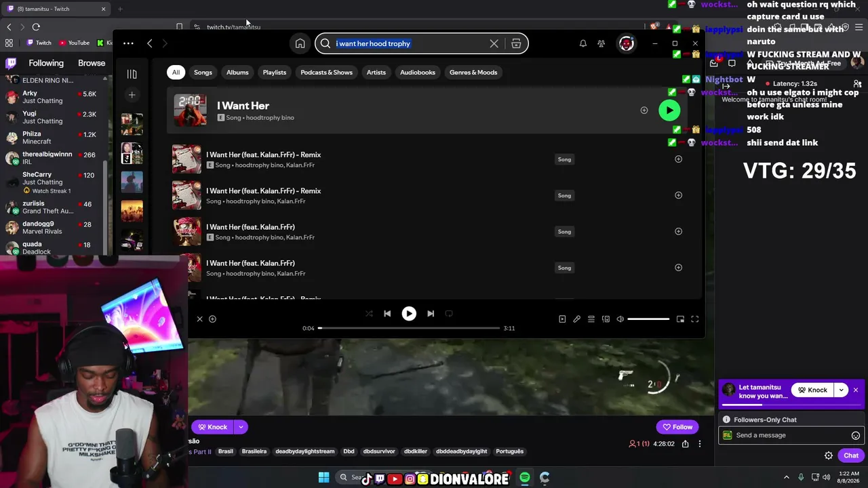Go back in Spotify navigation
The width and height of the screenshot is (868, 488).
pos(149,43)
